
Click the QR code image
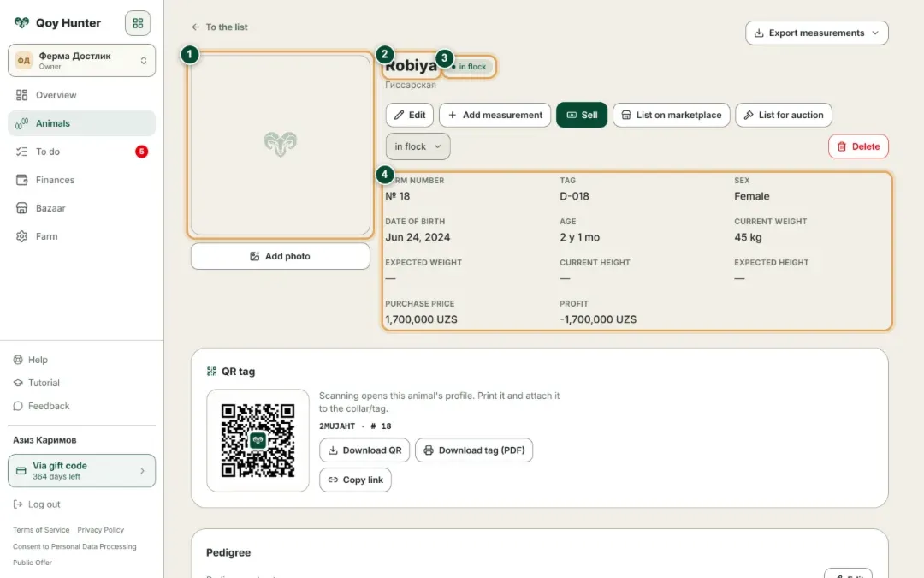coord(258,441)
